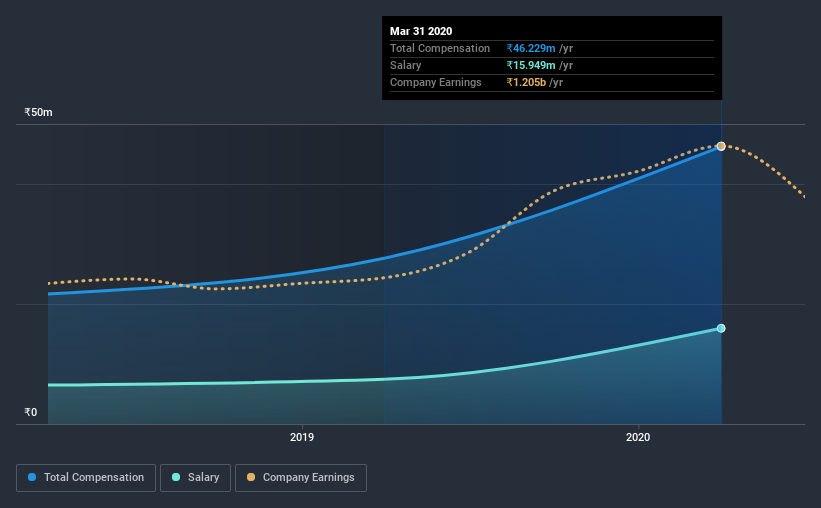
Task: Click the tooltip's Total Compensation row label
Action: pos(440,48)
